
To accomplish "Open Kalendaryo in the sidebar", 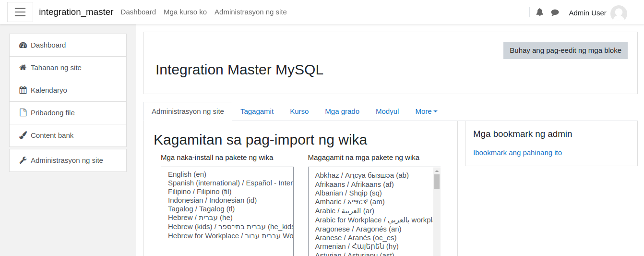I will click(x=68, y=90).
